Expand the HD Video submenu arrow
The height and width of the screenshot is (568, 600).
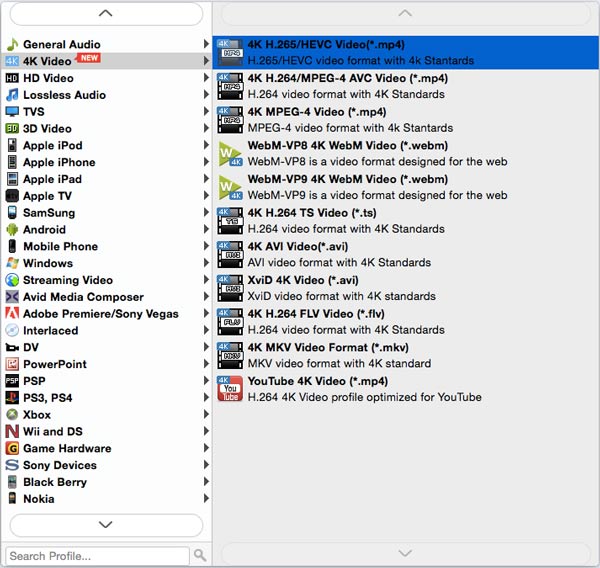point(206,78)
